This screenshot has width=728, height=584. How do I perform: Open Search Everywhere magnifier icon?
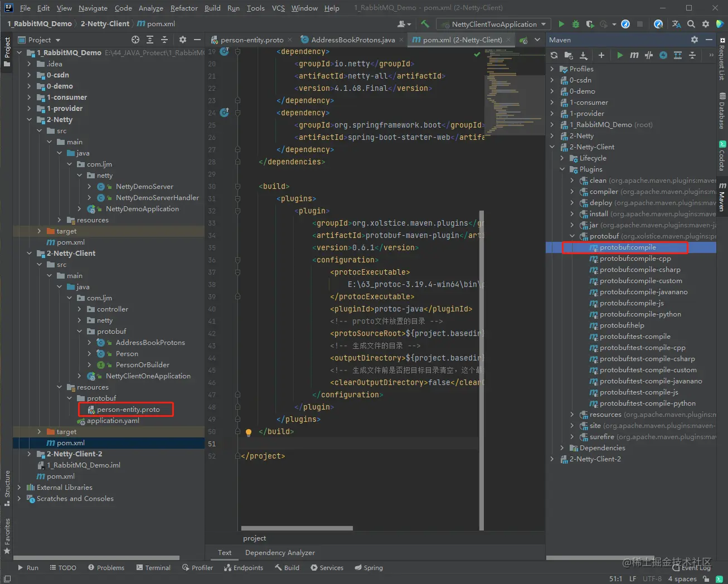pos(691,24)
